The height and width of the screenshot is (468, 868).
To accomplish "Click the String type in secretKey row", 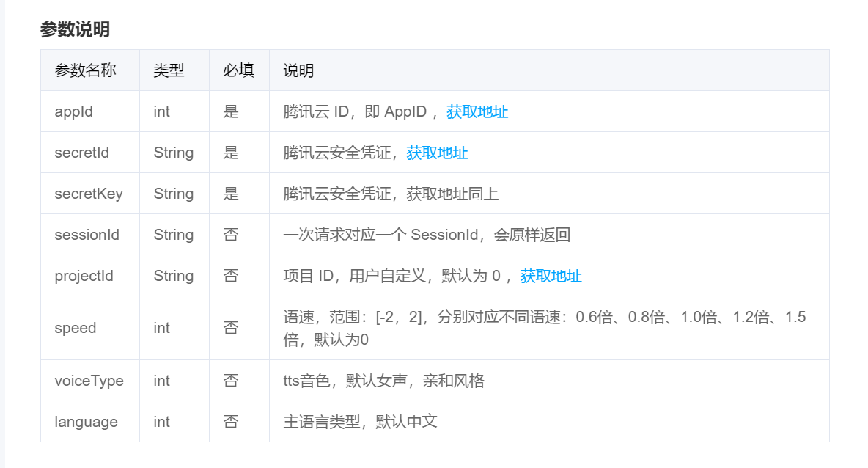I will (174, 194).
